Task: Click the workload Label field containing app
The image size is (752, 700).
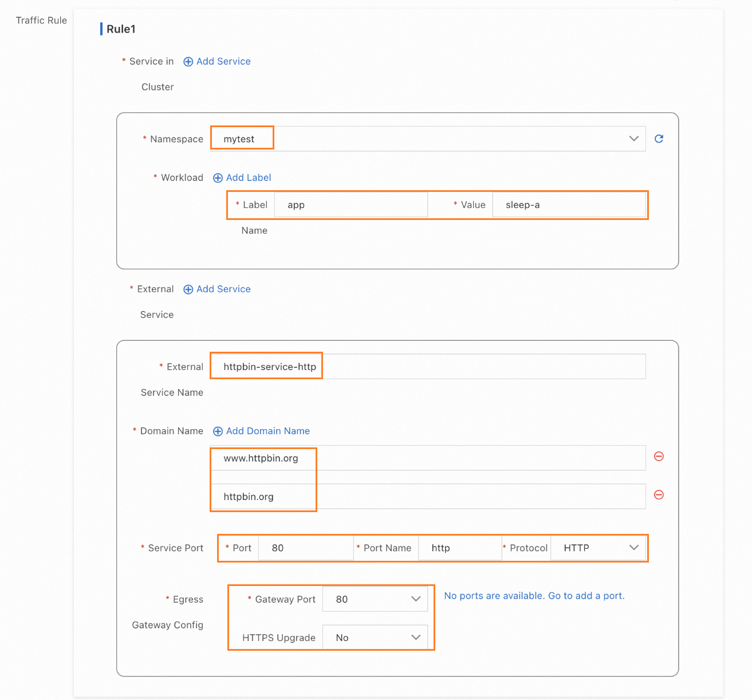Action: 351,205
